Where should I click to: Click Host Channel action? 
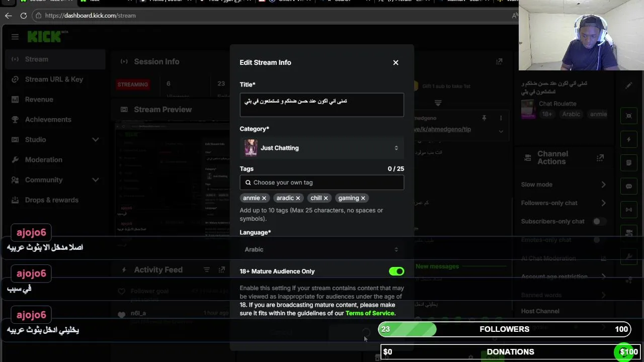pyautogui.click(x=540, y=311)
